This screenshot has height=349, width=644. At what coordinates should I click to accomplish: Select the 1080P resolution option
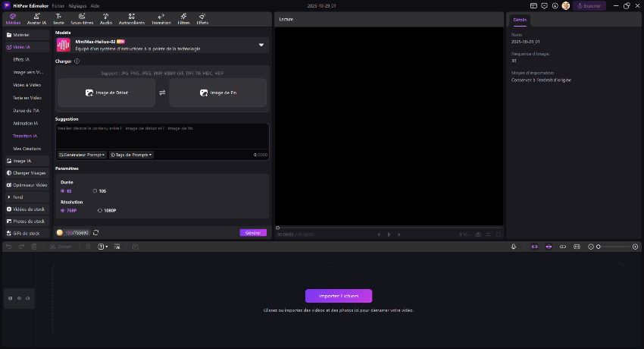[107, 210]
